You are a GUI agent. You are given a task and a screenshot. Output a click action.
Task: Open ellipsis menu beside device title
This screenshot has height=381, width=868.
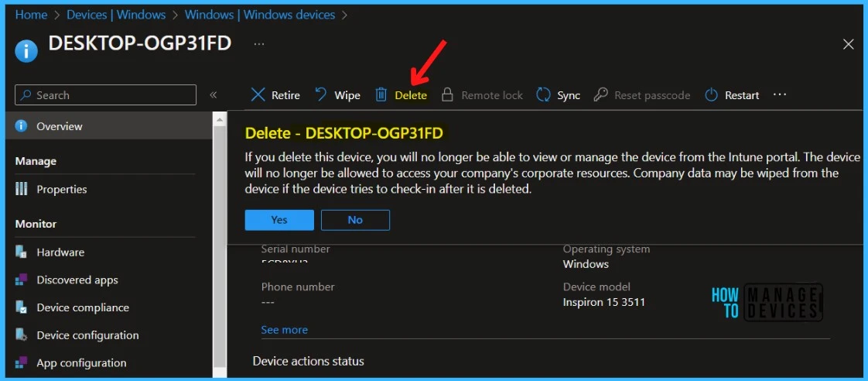click(258, 43)
